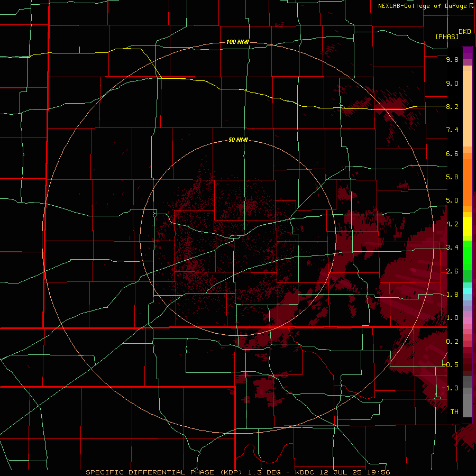Viewport: 476px width, 476px height.
Task: Click the 7.4 scale value
Action: pos(452,130)
